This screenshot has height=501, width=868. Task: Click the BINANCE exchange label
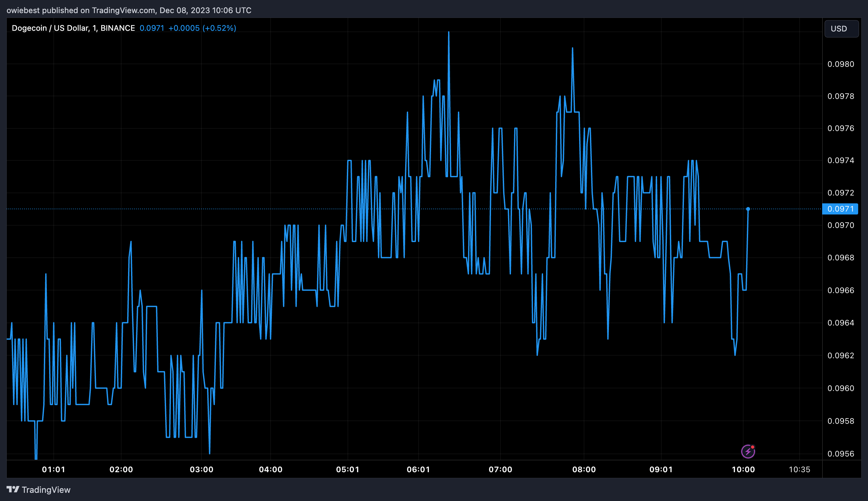click(117, 28)
